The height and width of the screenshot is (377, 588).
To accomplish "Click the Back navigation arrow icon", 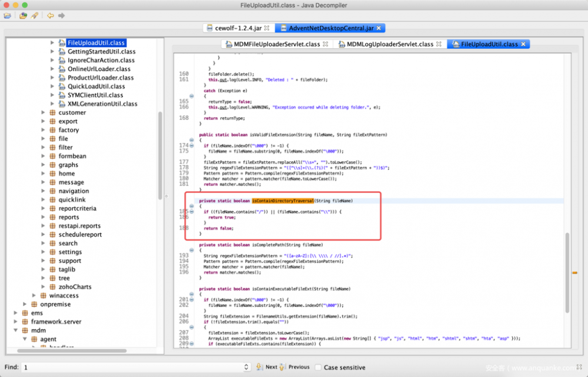I will pos(49,16).
